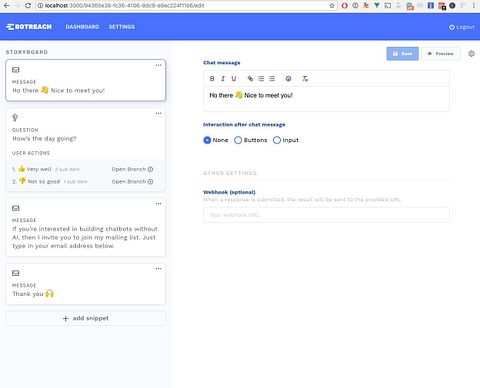Insert a link using the editor toolbar
This screenshot has width=480, height=388.
click(250, 79)
